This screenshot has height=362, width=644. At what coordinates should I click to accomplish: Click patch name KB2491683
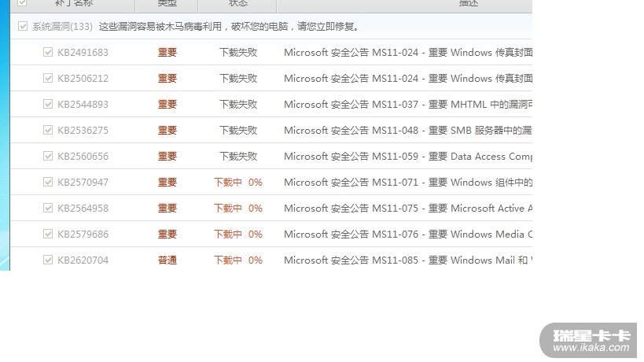[83, 53]
